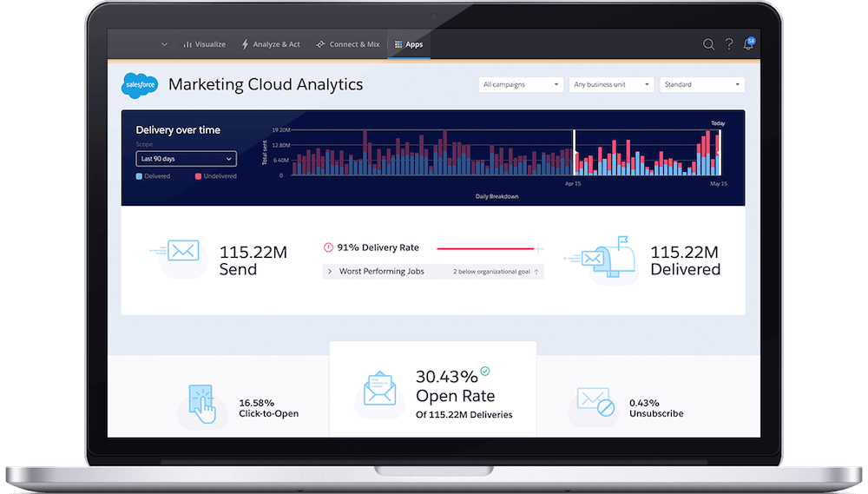Viewport: 868px width, 494px height.
Task: Open the help question mark icon
Action: click(x=729, y=44)
